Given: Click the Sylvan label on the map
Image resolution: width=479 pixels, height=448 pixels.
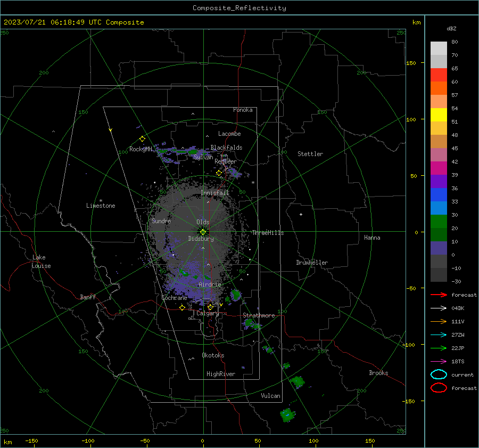Looking at the screenshot, I should (203, 157).
